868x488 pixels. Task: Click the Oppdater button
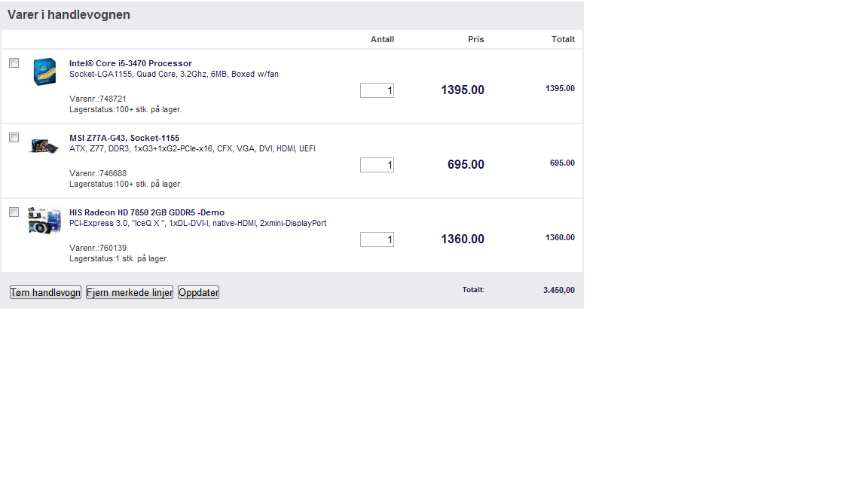pyautogui.click(x=199, y=292)
